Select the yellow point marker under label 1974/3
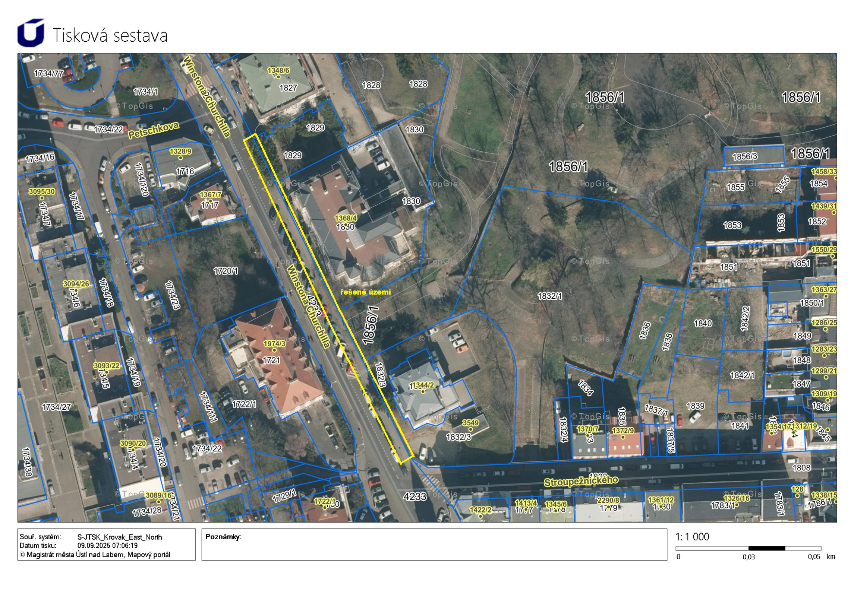The height and width of the screenshot is (616, 854). click(274, 350)
